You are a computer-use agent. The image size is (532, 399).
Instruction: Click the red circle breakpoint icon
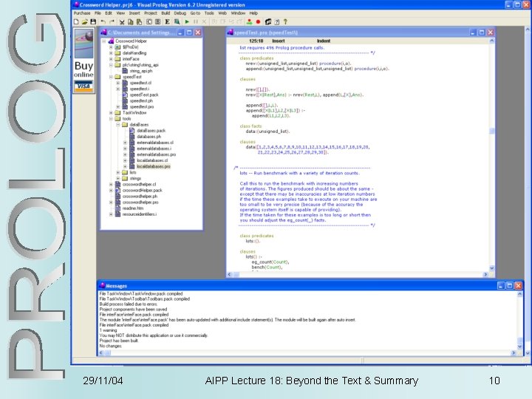point(258,21)
